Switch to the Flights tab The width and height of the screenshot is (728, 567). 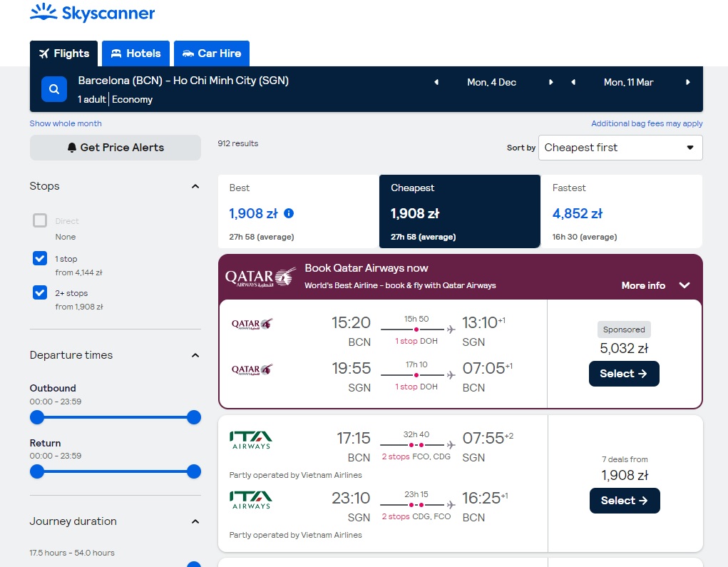(63, 53)
